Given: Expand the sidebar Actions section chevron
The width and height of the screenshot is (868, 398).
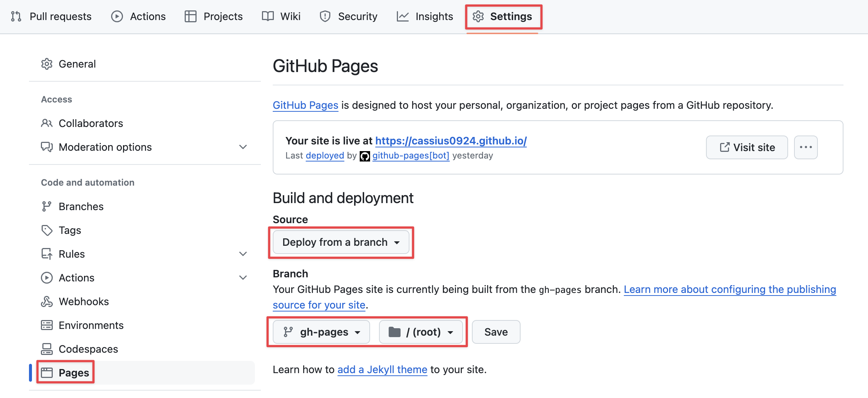Looking at the screenshot, I should (243, 278).
